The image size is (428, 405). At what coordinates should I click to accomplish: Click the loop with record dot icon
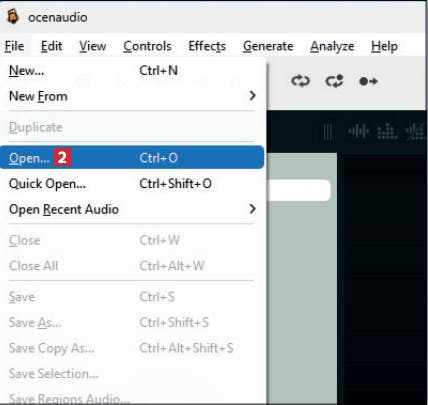click(x=334, y=81)
